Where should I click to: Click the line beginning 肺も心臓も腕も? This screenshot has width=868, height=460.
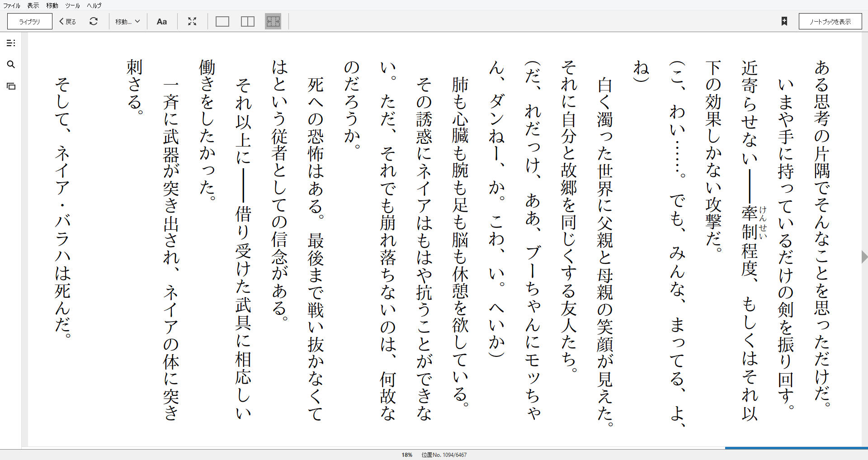460,242
